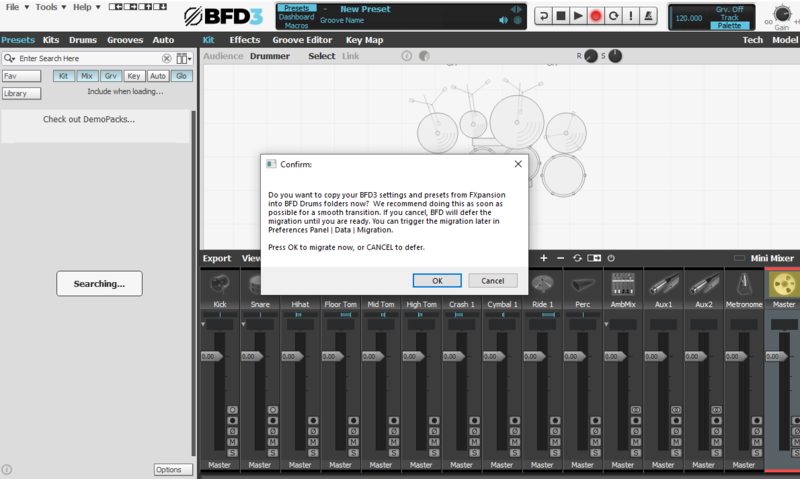The width and height of the screenshot is (800, 479).
Task: Open the browser column layout dropdown
Action: coord(184,59)
